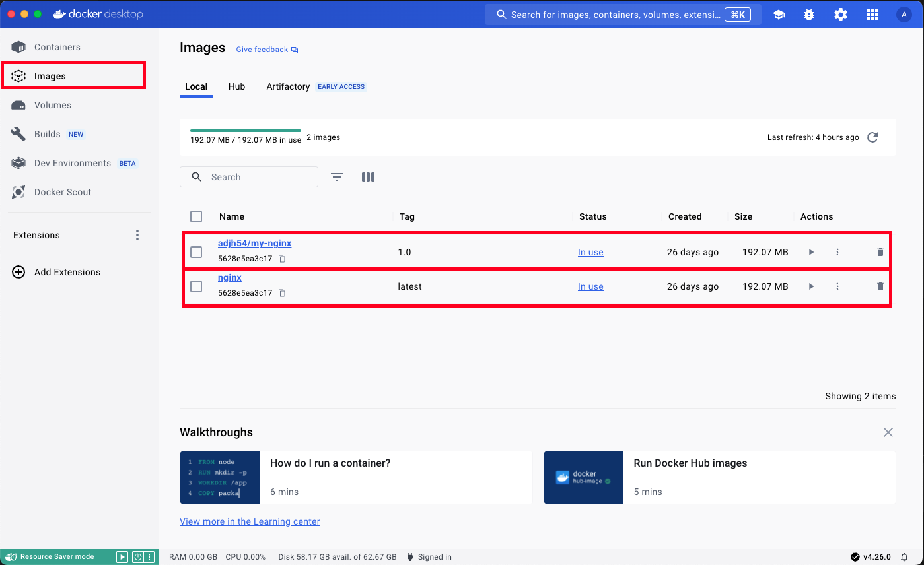The height and width of the screenshot is (565, 924).
Task: Switch to the Artifactory tab
Action: (288, 86)
